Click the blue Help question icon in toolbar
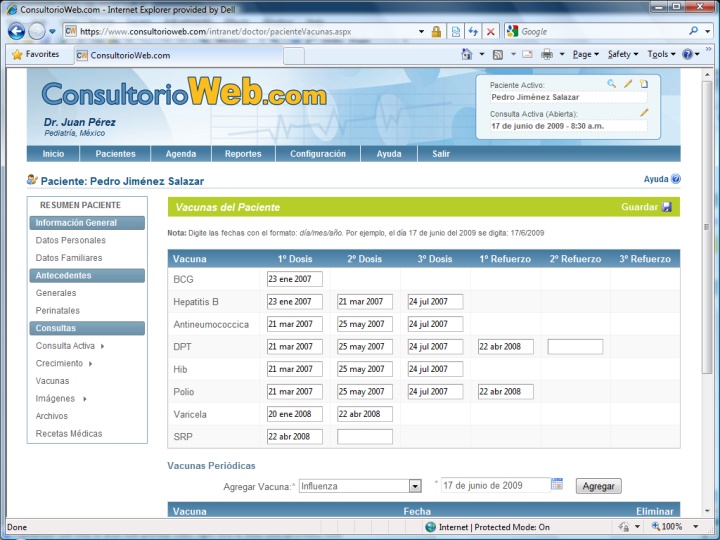The image size is (720, 540). click(x=687, y=54)
